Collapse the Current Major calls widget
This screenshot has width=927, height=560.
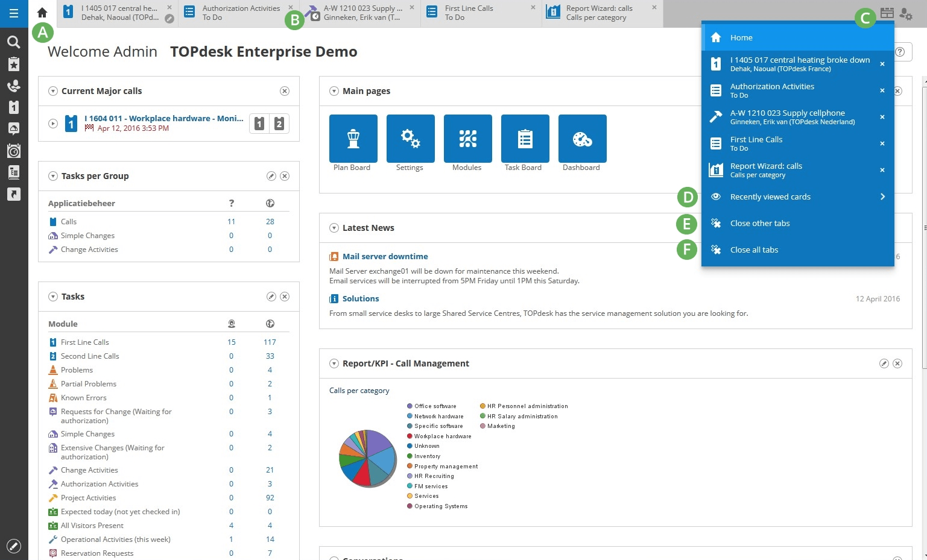click(x=53, y=91)
